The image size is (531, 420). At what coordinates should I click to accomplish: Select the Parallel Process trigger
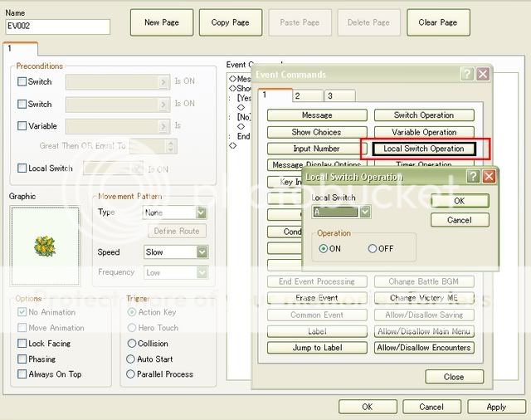(x=131, y=374)
